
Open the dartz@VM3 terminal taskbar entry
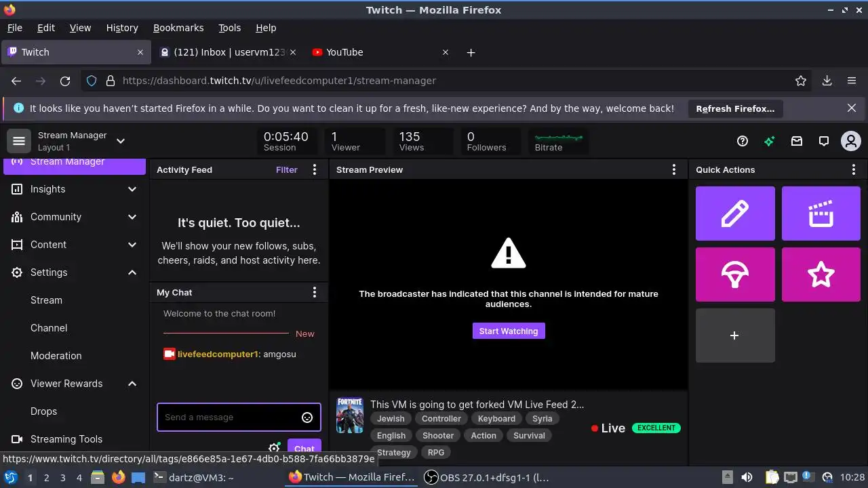click(x=193, y=478)
